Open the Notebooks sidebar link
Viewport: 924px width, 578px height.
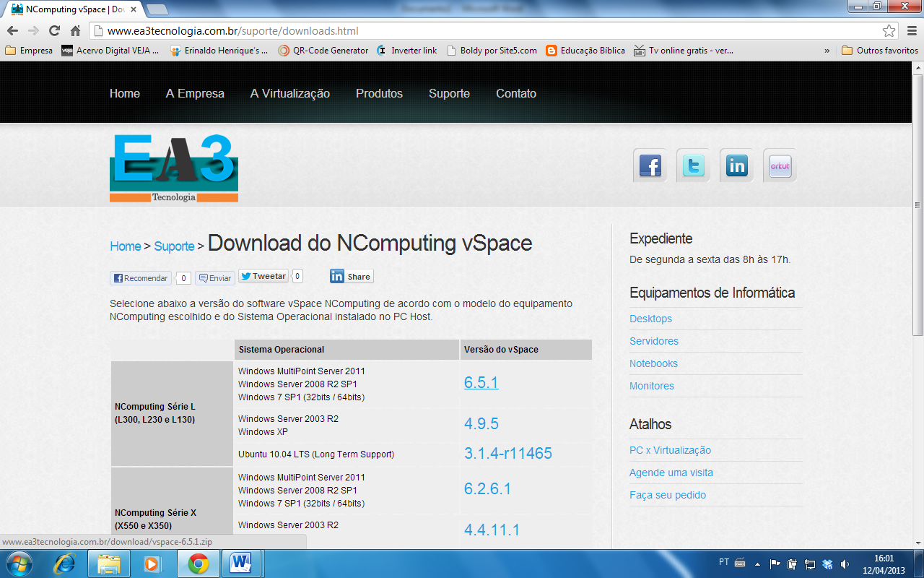(x=653, y=363)
